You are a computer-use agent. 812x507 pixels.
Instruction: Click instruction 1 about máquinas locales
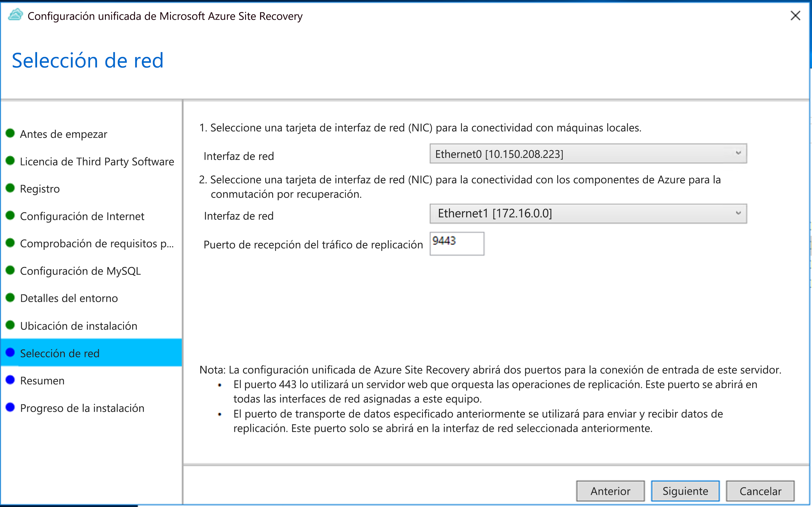point(420,128)
